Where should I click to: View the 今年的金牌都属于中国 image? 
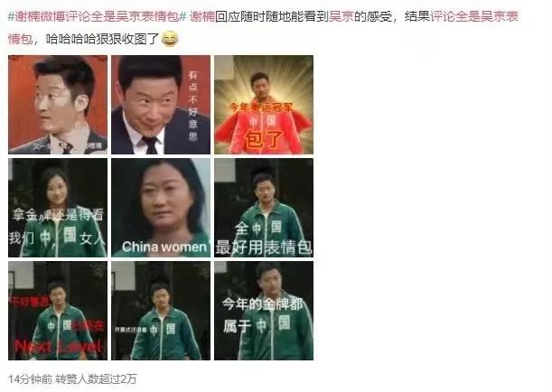(x=264, y=311)
